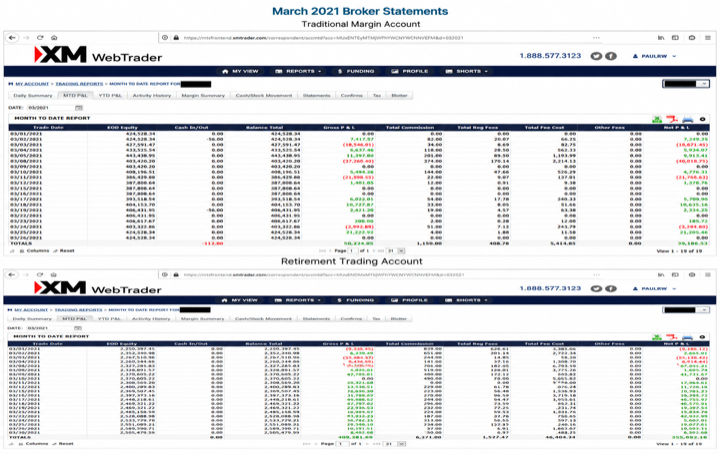Image resolution: width=720 pixels, height=454 pixels.
Task: Export Retirement Trading report to PDF
Action: point(672,337)
